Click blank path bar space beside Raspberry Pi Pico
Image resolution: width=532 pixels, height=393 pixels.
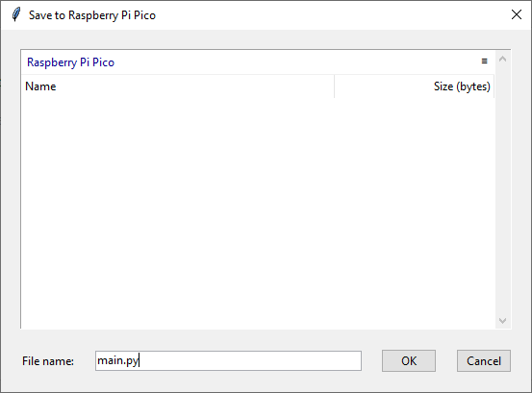click(297, 62)
